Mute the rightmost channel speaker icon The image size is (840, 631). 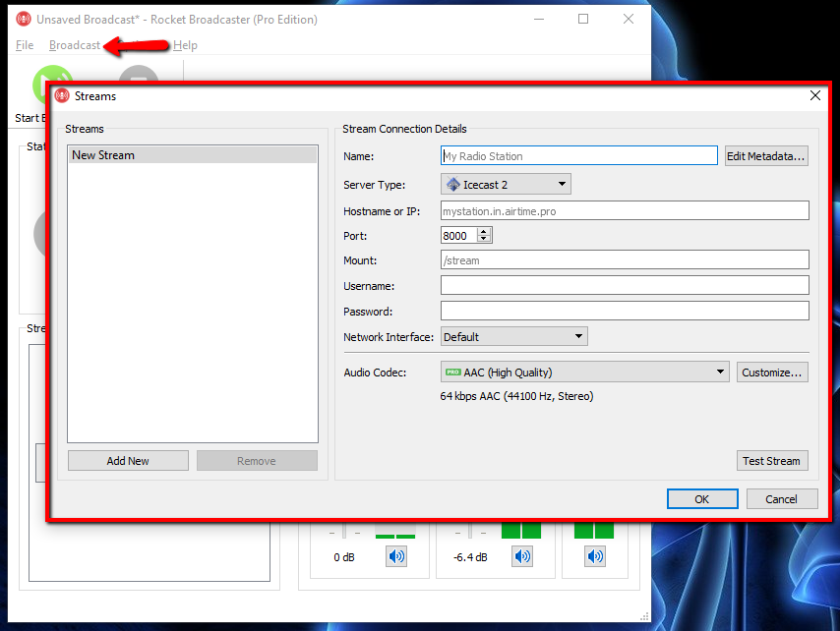click(x=595, y=556)
